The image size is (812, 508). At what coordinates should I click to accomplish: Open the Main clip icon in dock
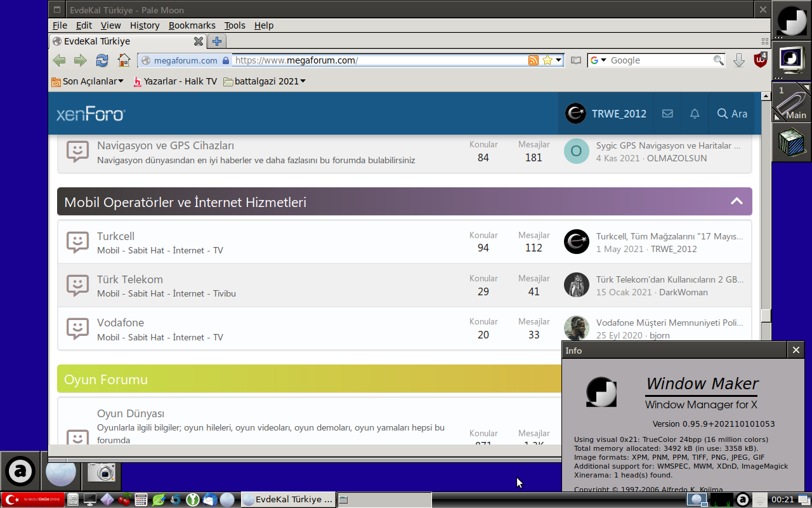point(791,102)
